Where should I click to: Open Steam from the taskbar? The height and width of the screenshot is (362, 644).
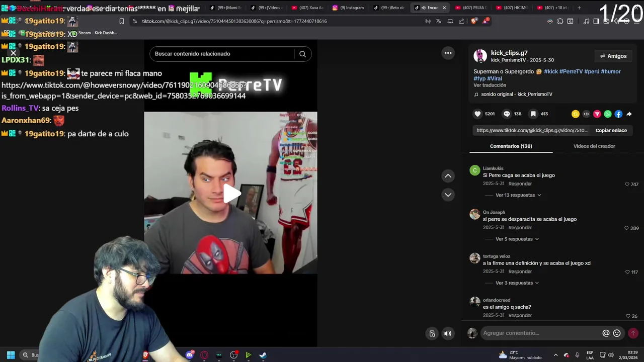[x=263, y=355]
